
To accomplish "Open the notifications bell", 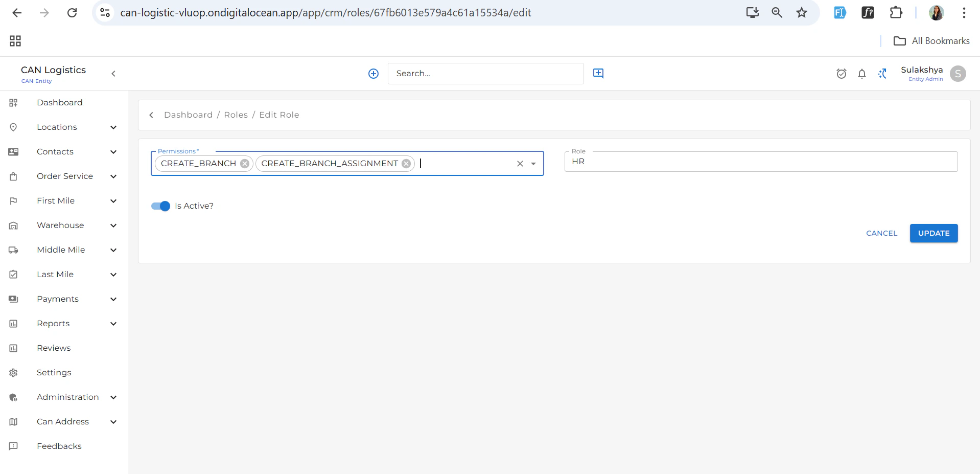I will tap(862, 74).
